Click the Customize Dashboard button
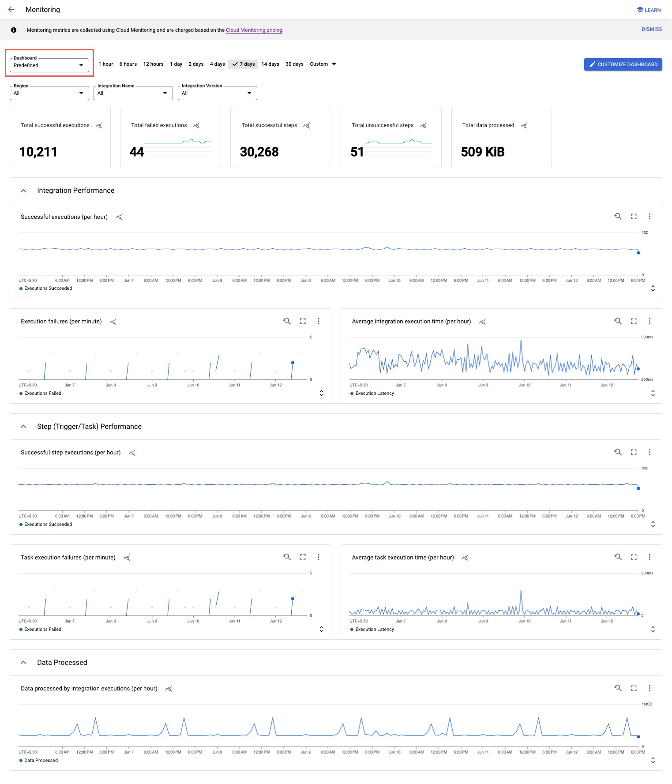 pos(623,64)
